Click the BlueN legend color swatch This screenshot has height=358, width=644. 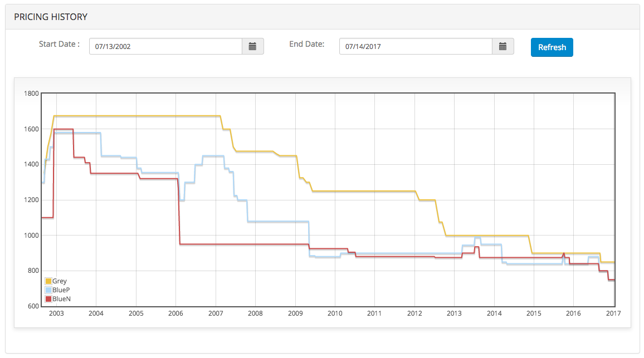click(x=48, y=300)
